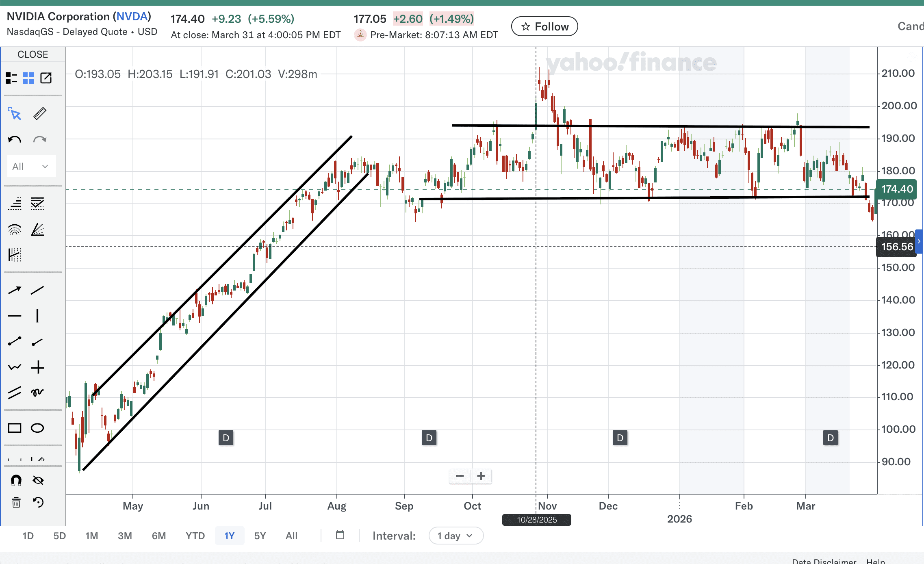Toggle the magnet snap mode

click(x=16, y=480)
